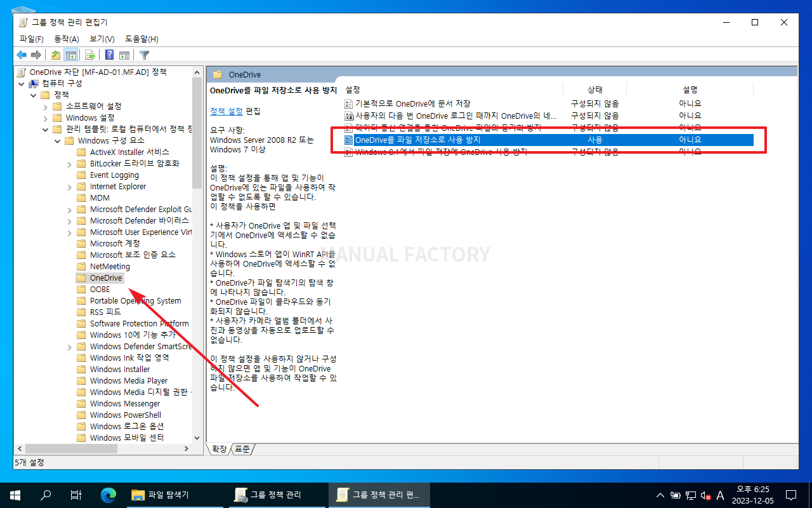812x508 pixels.
Task: Click the OneDrive 차단 policy root icon
Action: tap(22, 72)
